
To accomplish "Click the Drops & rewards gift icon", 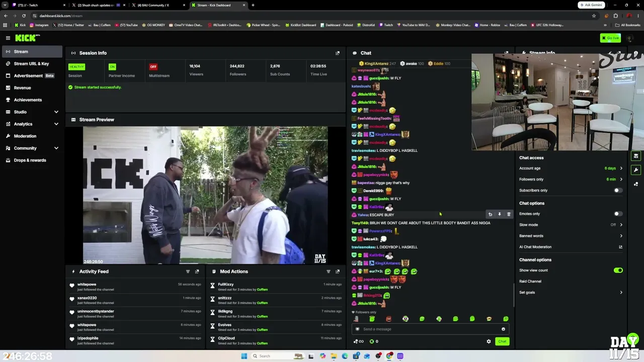I will [x=8, y=160].
